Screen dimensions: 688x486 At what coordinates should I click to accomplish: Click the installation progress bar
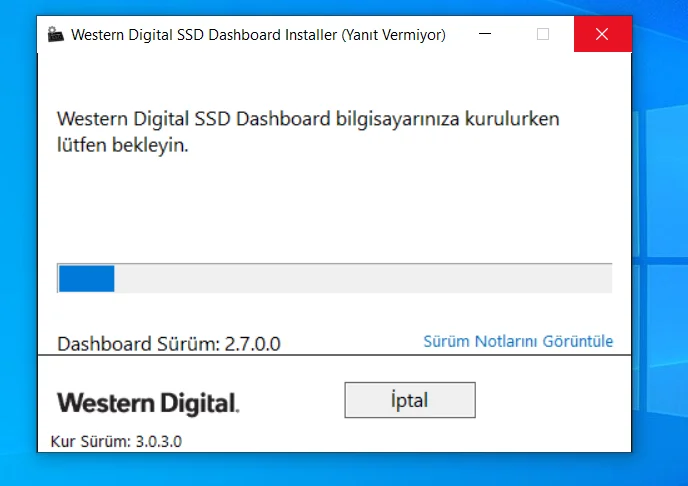[334, 278]
